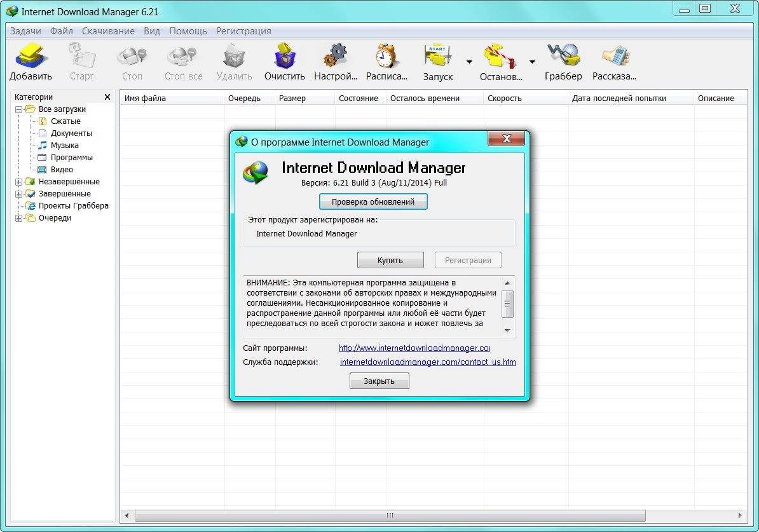Click the horizontal scrollbar thumb of download list
The height and width of the screenshot is (532, 759).
[390, 515]
